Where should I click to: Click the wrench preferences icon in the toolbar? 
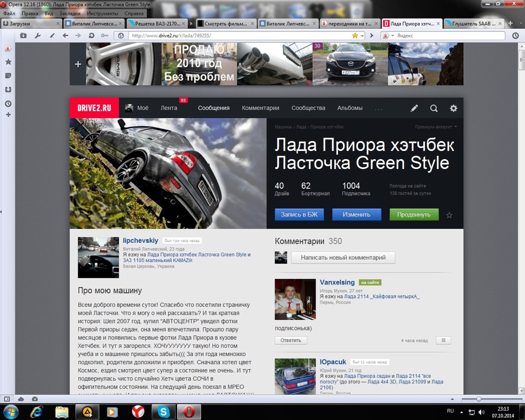coord(38,36)
